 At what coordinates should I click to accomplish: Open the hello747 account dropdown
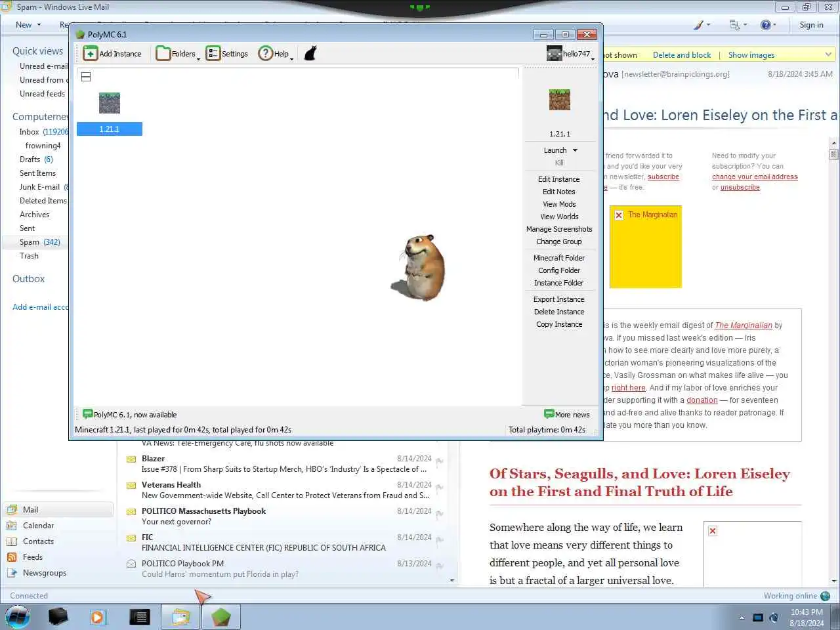[x=570, y=54]
